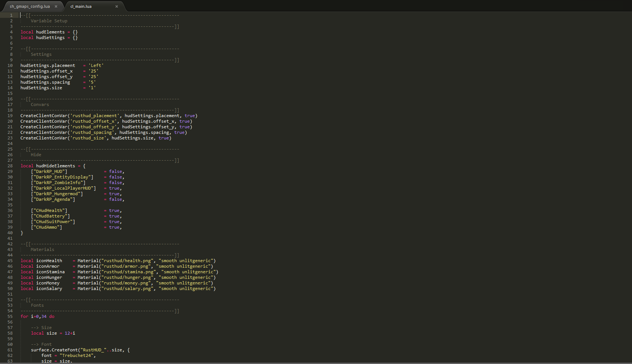The width and height of the screenshot is (632, 364).
Task: Click the 'true' value for CHudAmmo
Action: pyautogui.click(x=114, y=227)
